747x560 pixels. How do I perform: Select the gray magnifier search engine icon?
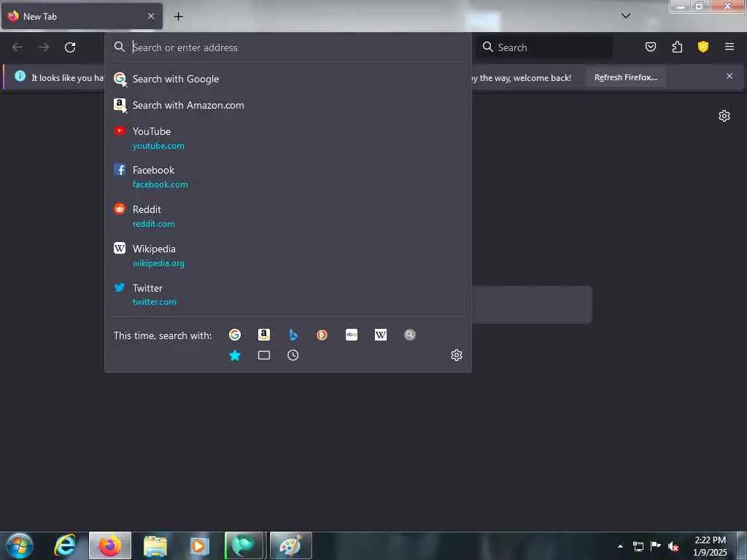pyautogui.click(x=410, y=335)
